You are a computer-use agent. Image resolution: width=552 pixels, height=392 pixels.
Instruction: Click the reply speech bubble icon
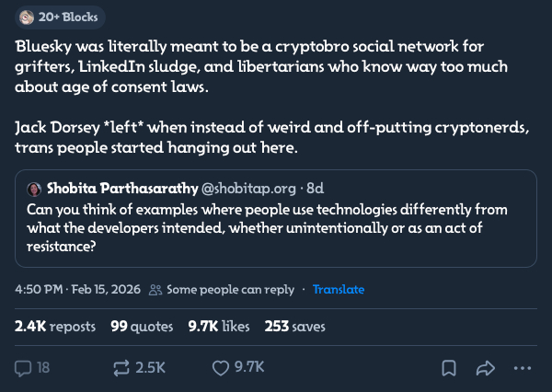24,367
